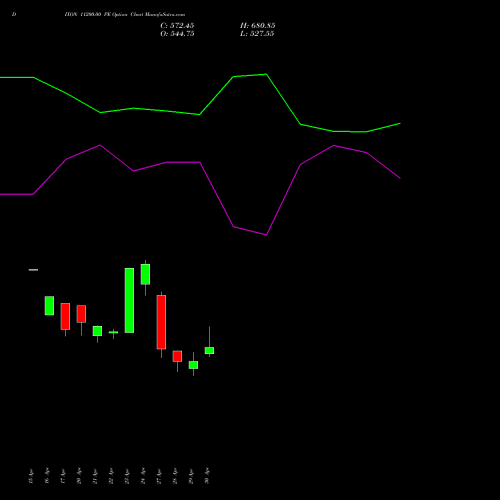This screenshot has height=500, width=500.
Task: Click the 15 Apr date axis label
Action: point(31,476)
